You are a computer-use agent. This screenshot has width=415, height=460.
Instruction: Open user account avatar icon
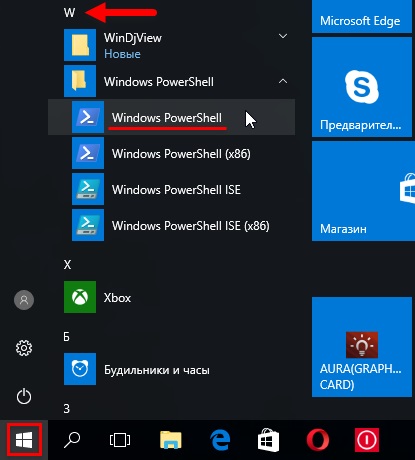coord(24,300)
